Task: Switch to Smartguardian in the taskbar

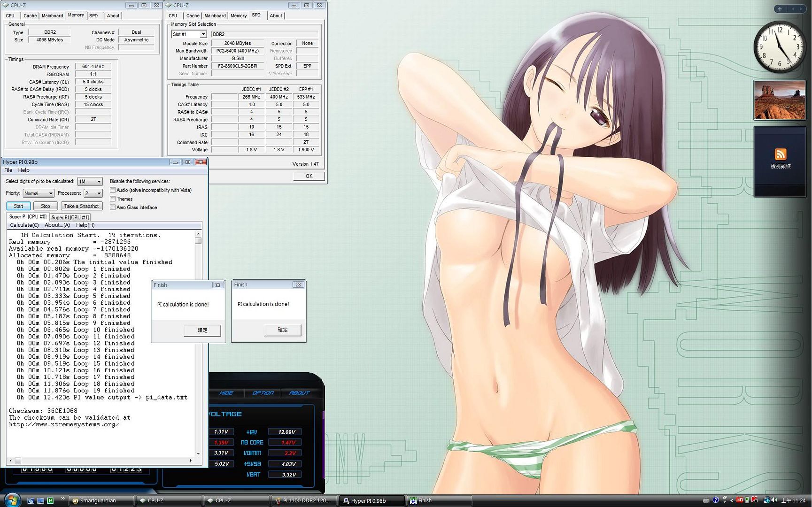Action: 101,500
